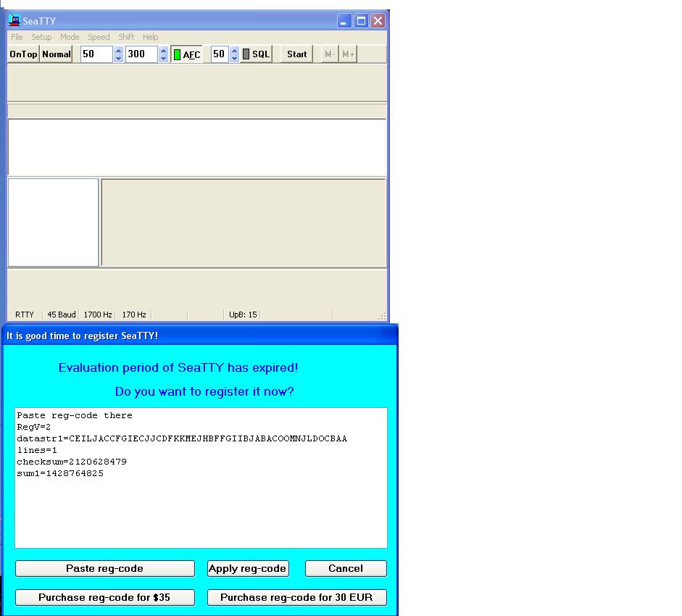Click the SeaTTY app icon in title bar
Image resolution: width=682 pixels, height=616 pixels.
14,20
